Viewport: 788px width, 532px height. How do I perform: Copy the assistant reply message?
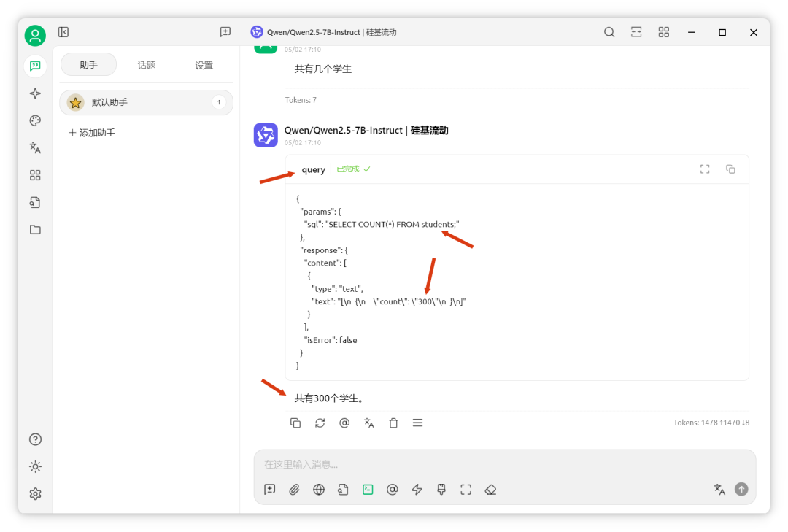[295, 423]
